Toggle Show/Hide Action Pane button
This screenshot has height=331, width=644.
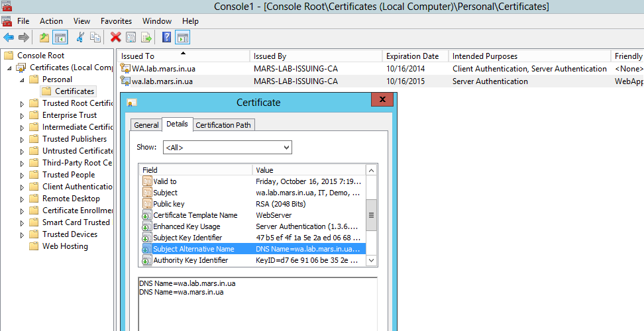[x=182, y=38]
